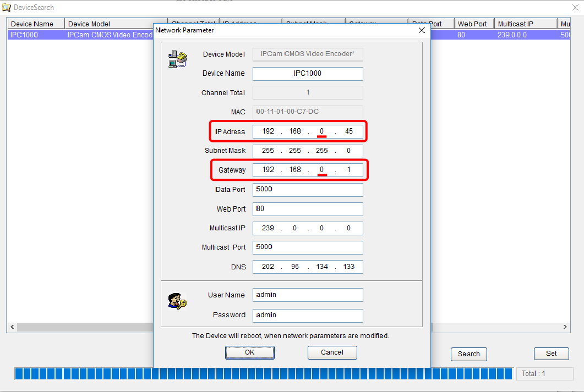Viewport: 584px width, 392px height.
Task: Click the Gateway third octet field
Action: 322,170
